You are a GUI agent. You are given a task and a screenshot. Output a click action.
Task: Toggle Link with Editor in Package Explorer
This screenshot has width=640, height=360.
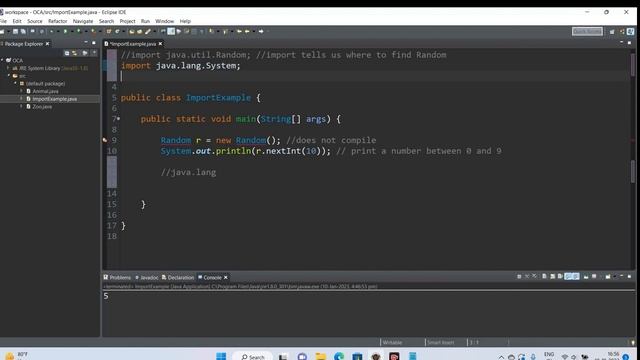click(x=75, y=53)
